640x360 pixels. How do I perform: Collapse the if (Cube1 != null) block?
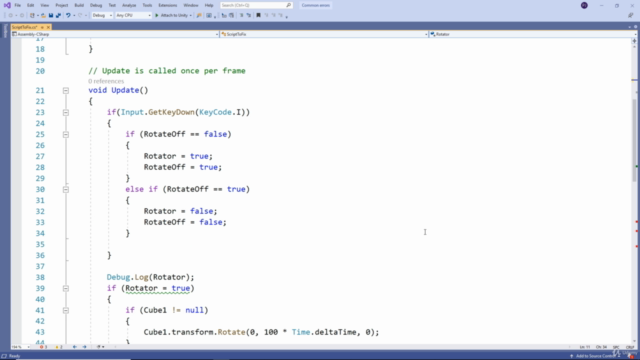pos(66,311)
